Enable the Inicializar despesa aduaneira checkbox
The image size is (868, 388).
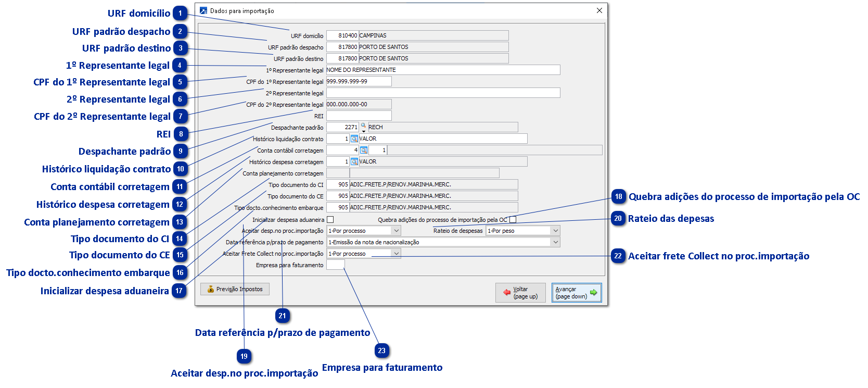(330, 220)
